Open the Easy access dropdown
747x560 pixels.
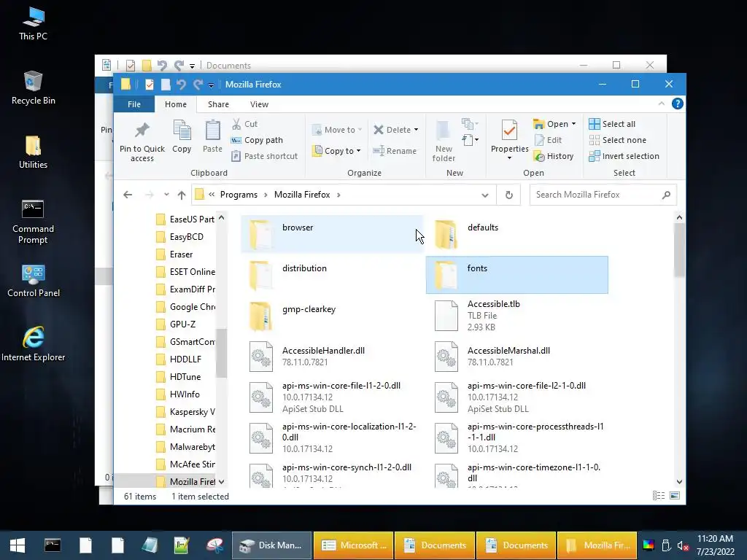(470, 140)
